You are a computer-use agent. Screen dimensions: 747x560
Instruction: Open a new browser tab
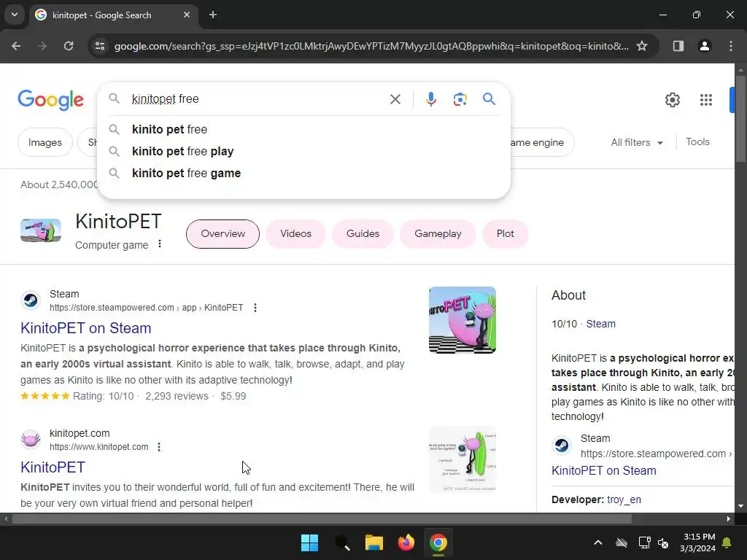213,15
